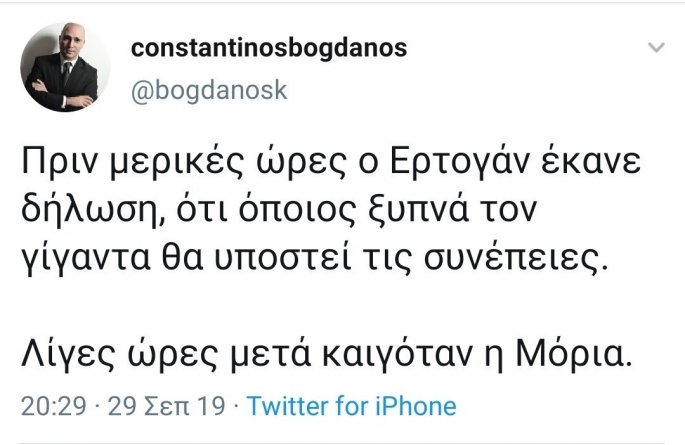
Task: Open the tweet options chevron menu
Action: point(656,47)
